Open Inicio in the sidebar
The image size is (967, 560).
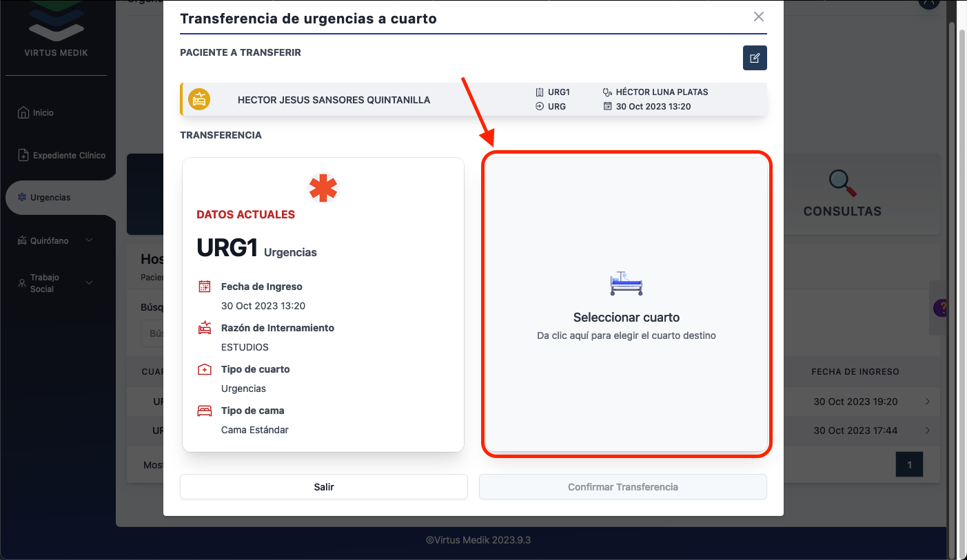tap(43, 112)
